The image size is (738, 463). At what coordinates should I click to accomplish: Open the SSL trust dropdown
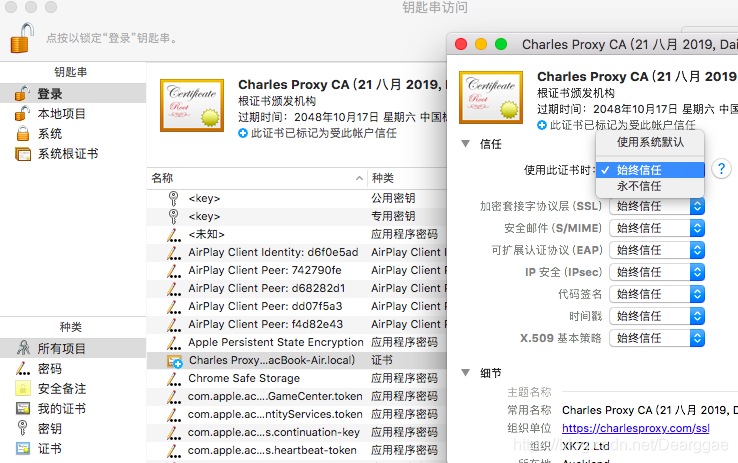[x=657, y=206]
